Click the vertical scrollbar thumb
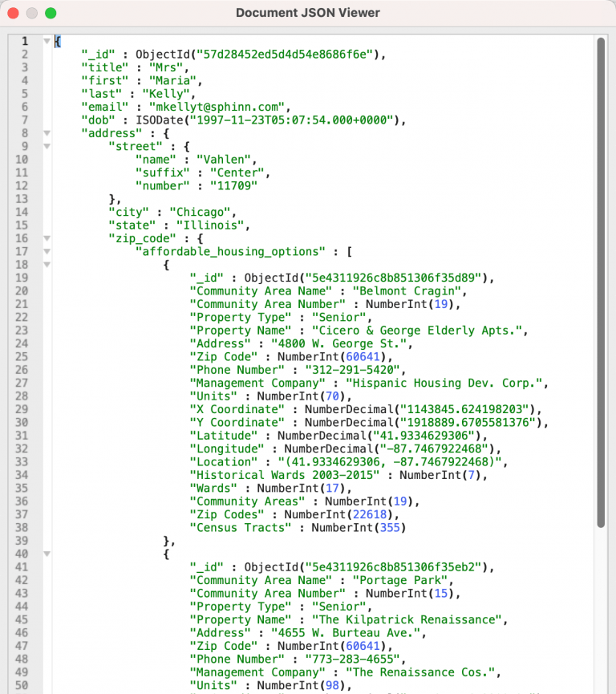This screenshot has height=694, width=616. point(601,281)
